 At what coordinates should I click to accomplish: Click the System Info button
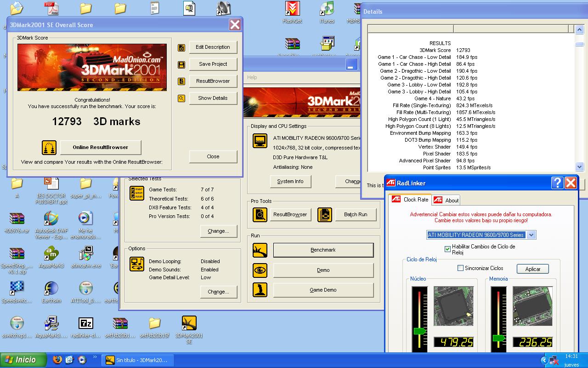(290, 182)
